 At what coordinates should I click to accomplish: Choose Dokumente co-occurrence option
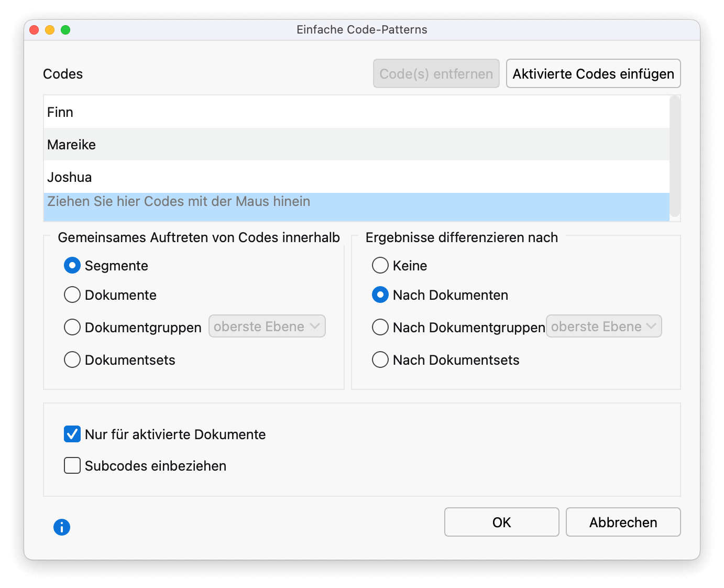(72, 295)
